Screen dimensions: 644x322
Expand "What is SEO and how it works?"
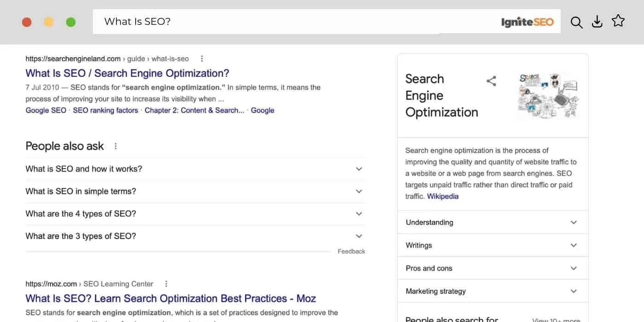pyautogui.click(x=359, y=169)
